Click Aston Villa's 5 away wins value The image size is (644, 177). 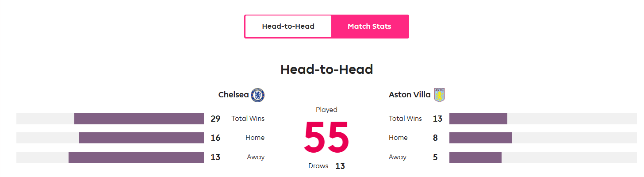tap(435, 157)
